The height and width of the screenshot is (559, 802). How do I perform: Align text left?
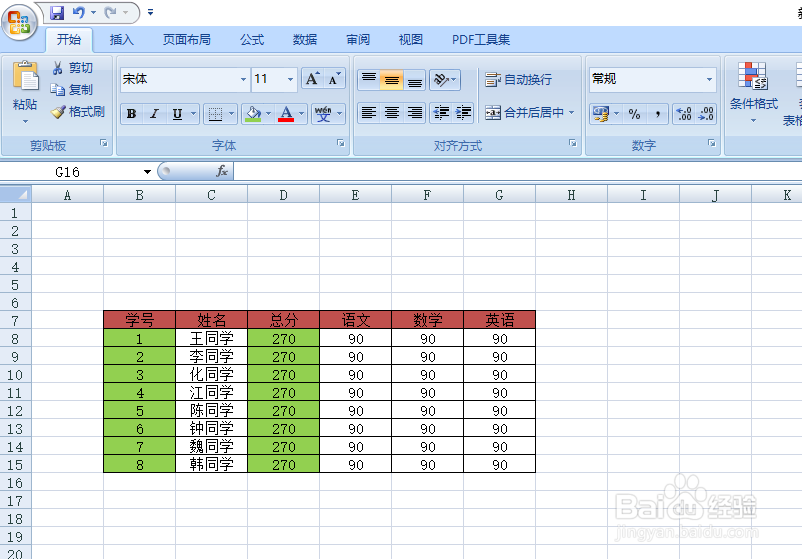click(x=368, y=113)
